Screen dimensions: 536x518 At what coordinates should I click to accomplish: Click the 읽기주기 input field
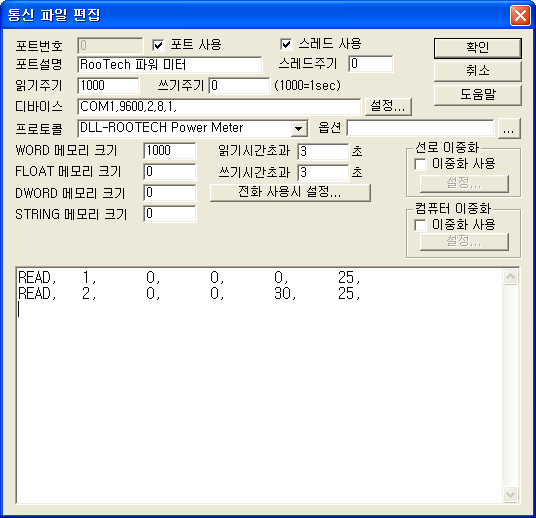(108, 85)
